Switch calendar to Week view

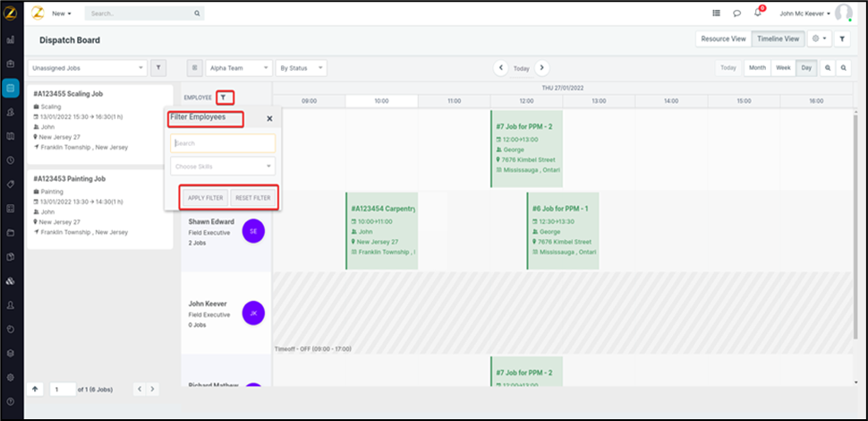click(782, 68)
